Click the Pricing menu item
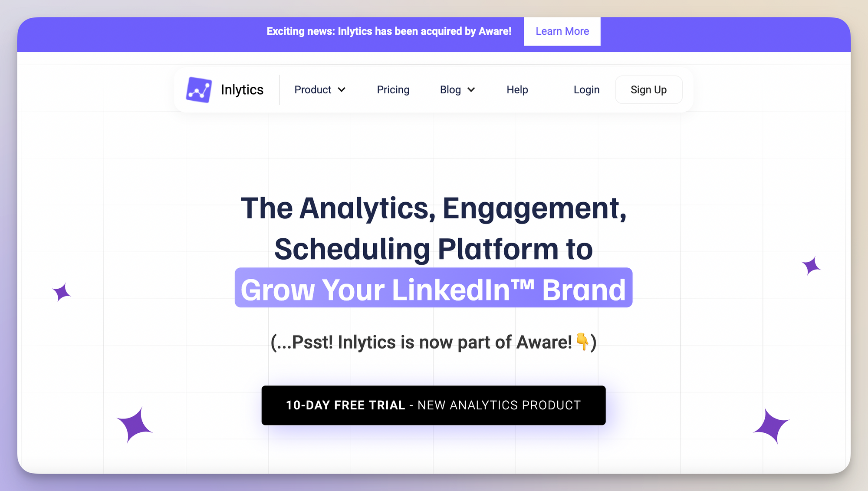This screenshot has width=868, height=491. click(x=393, y=89)
